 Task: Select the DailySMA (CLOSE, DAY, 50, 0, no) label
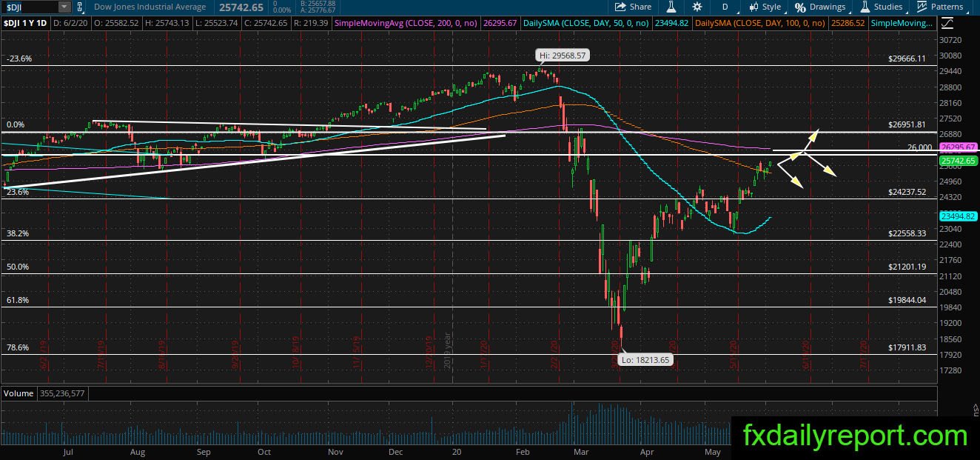[586, 24]
